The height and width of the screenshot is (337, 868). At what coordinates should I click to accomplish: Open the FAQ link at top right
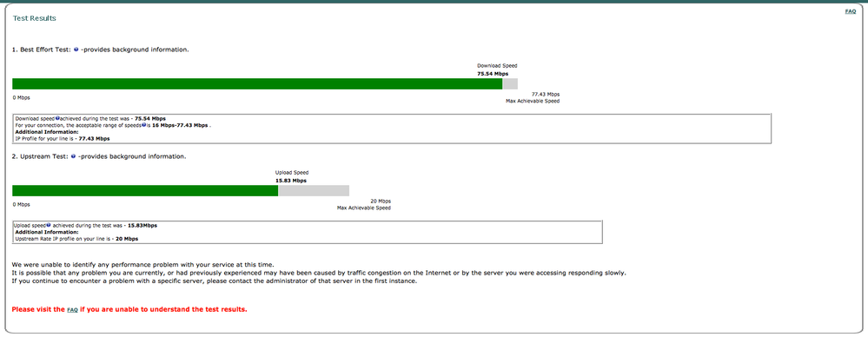click(851, 11)
